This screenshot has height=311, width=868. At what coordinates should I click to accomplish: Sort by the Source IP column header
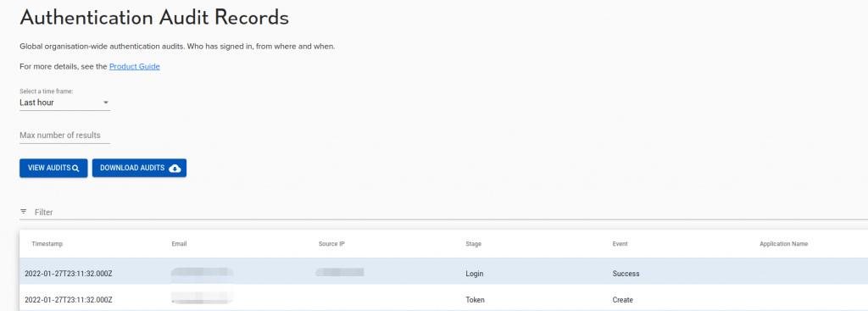331,244
